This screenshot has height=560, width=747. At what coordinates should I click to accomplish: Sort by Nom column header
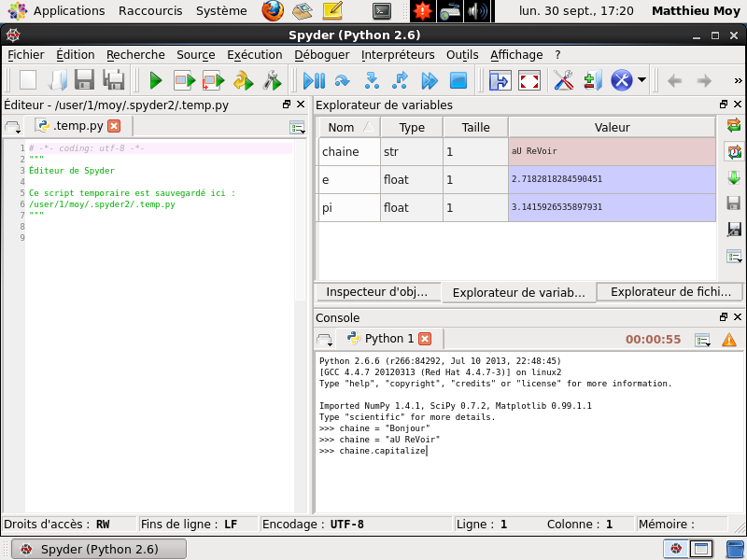(348, 128)
